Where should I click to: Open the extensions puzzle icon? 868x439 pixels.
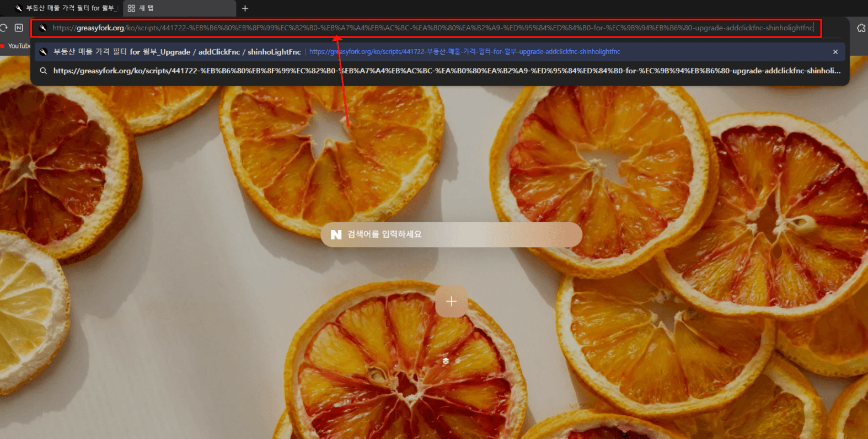coord(861,28)
